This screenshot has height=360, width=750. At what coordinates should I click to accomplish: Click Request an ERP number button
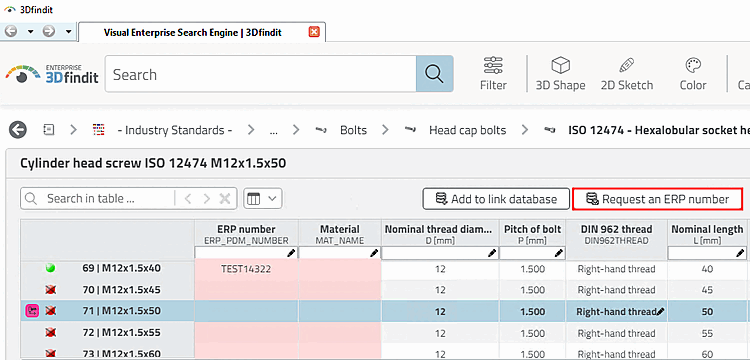click(657, 199)
